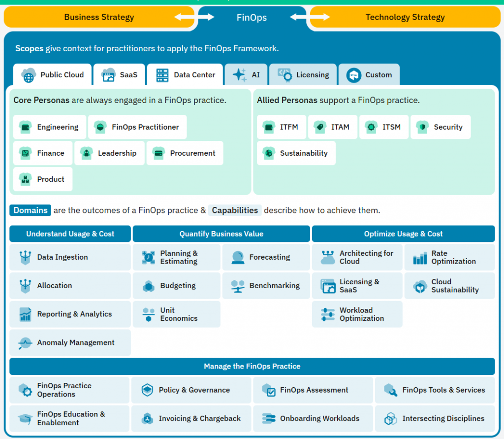Click the Optimize Usage & Cost domain header
504x439 pixels.
[x=404, y=234]
